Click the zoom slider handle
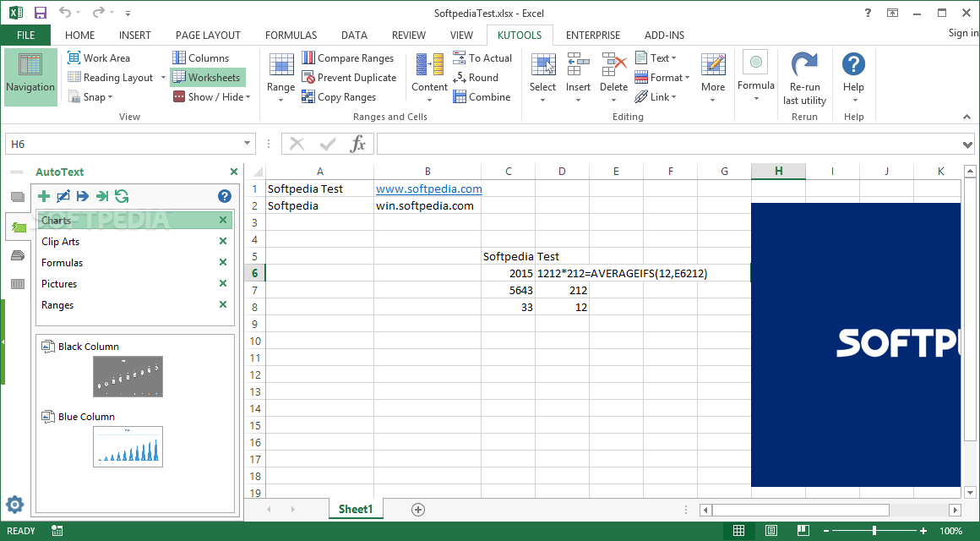The image size is (980, 541). click(874, 531)
